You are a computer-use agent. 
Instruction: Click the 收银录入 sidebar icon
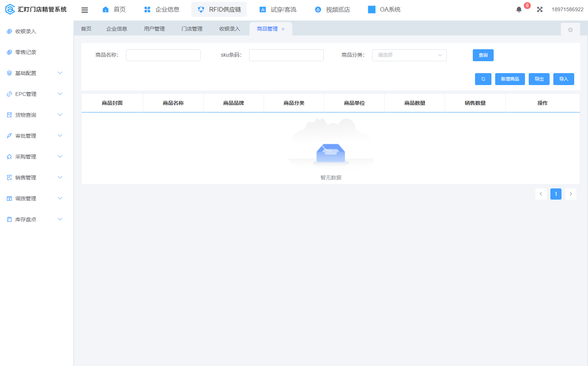[x=9, y=31]
